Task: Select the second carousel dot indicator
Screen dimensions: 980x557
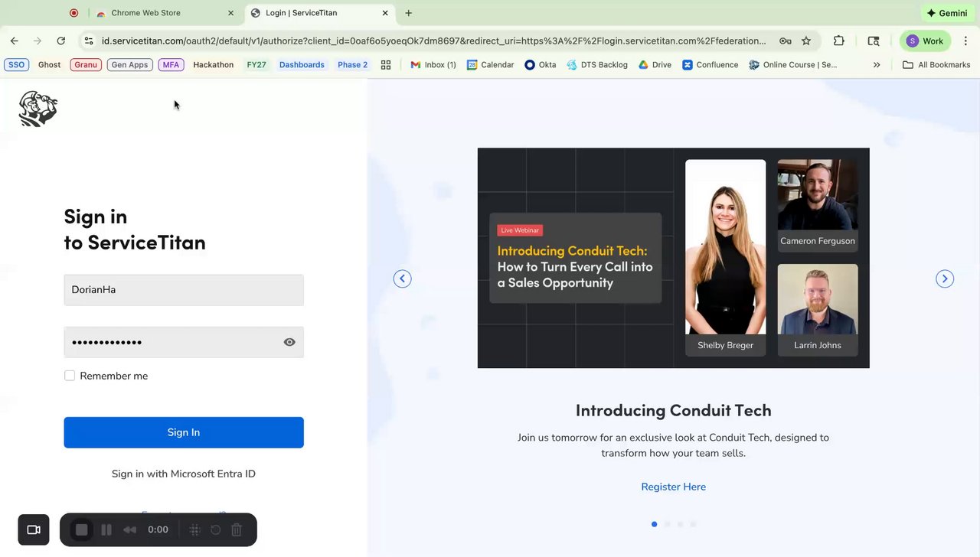Action: click(x=667, y=524)
